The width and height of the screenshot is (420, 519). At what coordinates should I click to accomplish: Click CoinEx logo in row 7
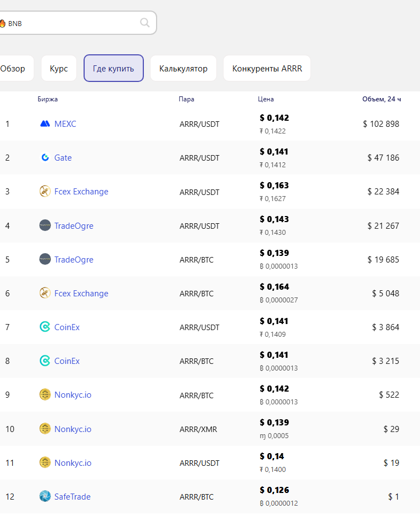tap(45, 327)
